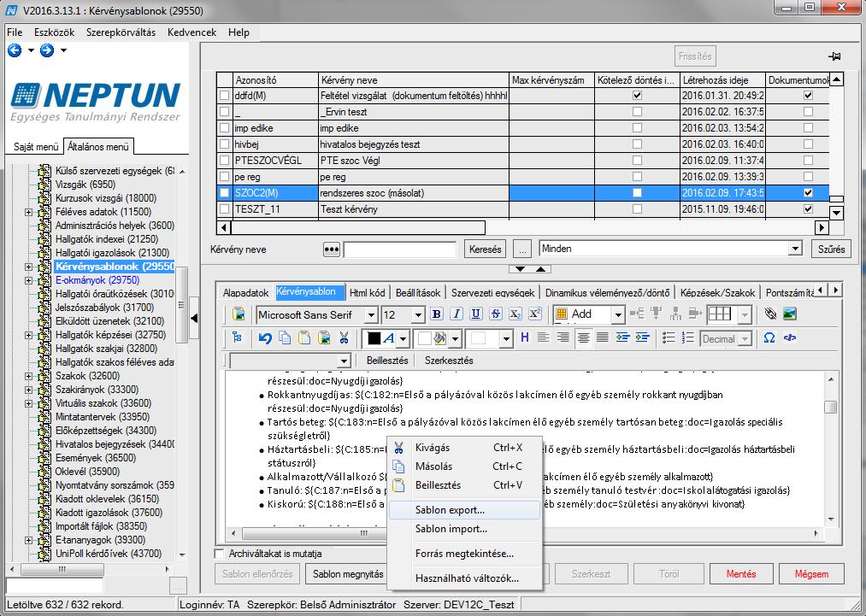Click the forward navigation arrow icon

tap(47, 50)
